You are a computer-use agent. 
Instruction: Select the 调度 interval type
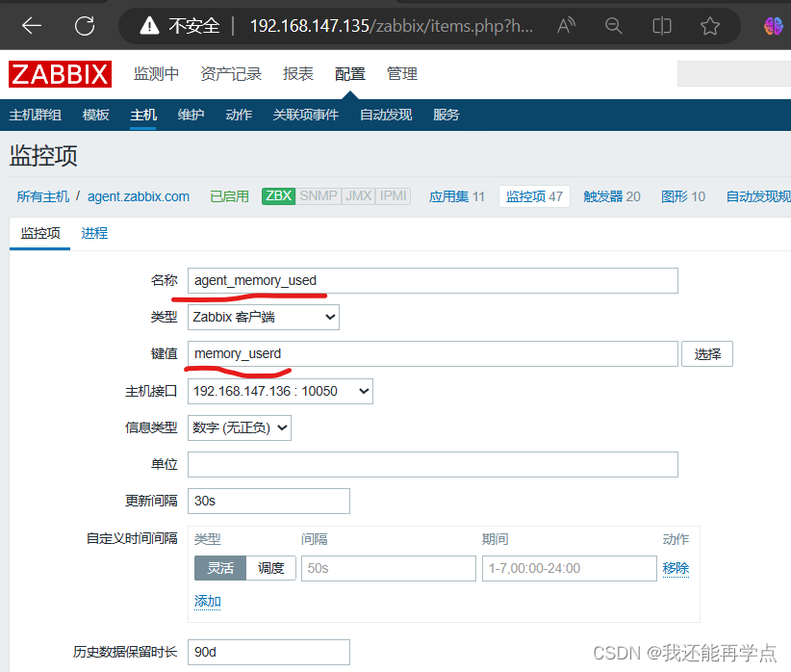point(271,568)
